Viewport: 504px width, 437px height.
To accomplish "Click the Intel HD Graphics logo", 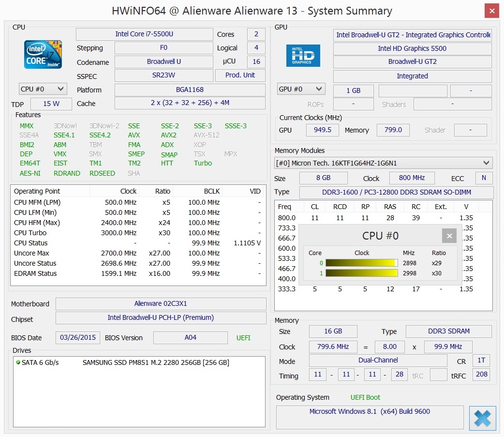I will click(303, 56).
